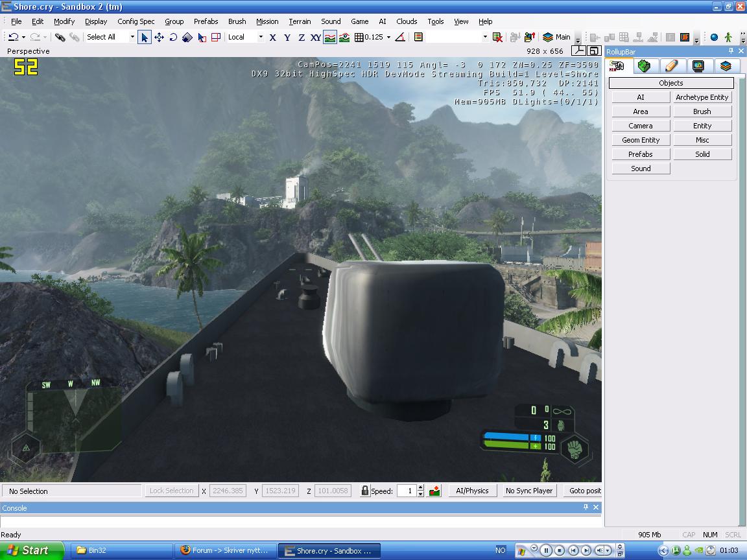Toggle the XY plane constraint

[315, 37]
